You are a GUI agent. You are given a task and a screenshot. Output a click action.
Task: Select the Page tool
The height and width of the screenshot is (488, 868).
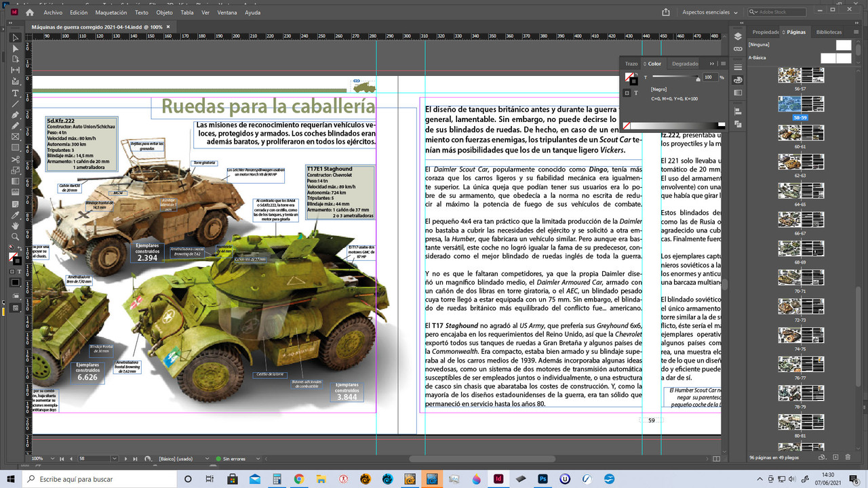coord(16,59)
